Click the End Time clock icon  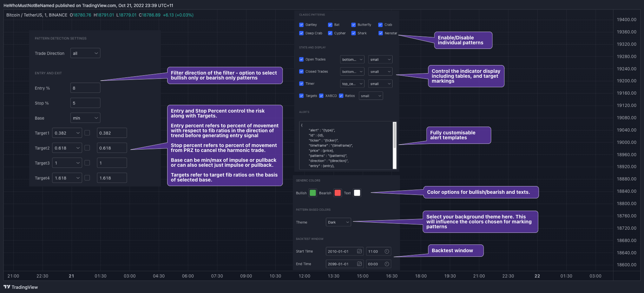pos(387,264)
